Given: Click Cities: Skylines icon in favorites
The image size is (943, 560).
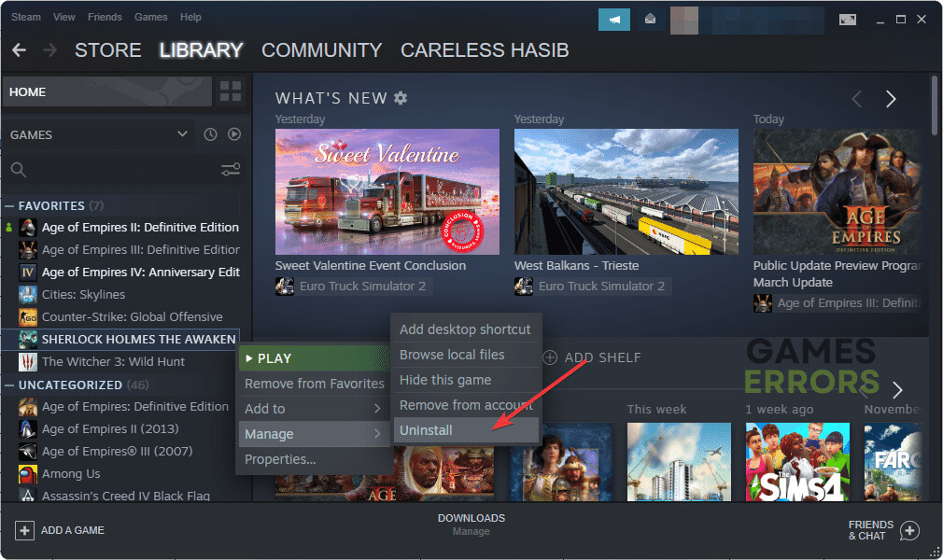Looking at the screenshot, I should pos(28,295).
